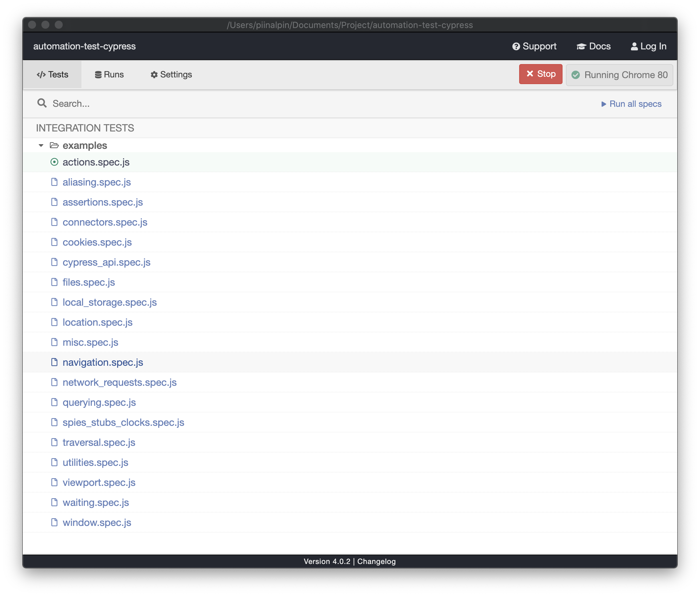The image size is (700, 596).
Task: Open navigation.spec.js spec file
Action: (103, 362)
